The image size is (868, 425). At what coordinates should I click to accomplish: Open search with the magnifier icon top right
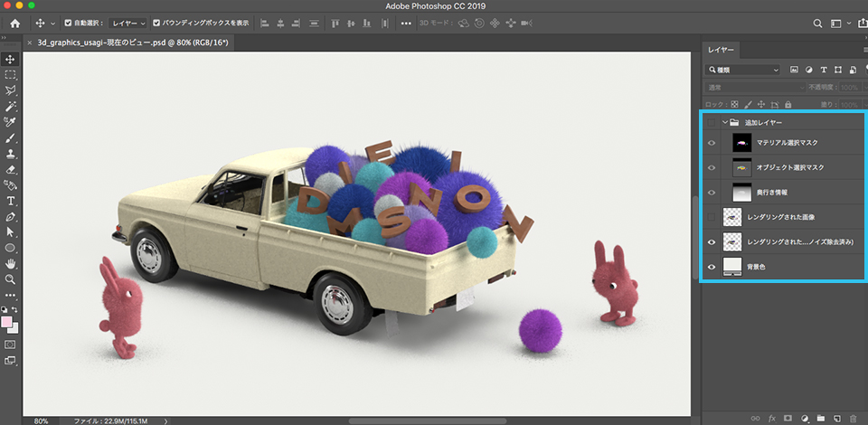817,23
